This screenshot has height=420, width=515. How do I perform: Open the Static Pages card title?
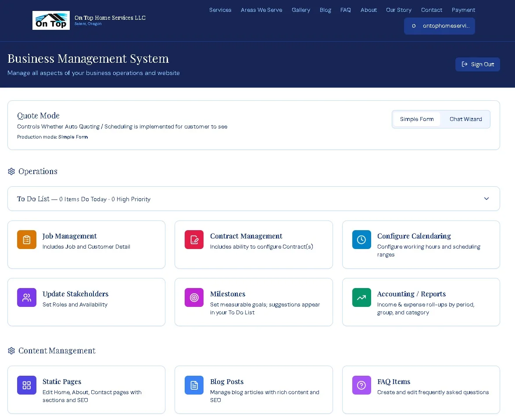[62, 381]
